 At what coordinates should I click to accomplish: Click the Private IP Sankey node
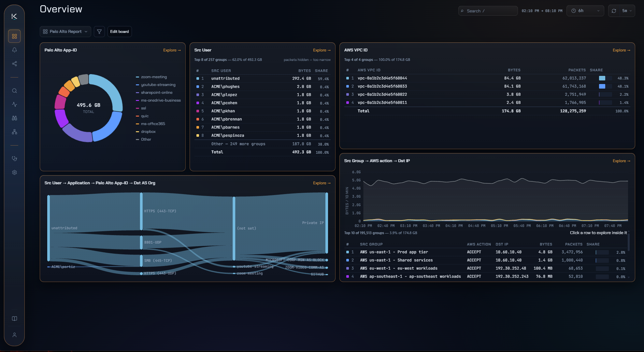coord(327,223)
